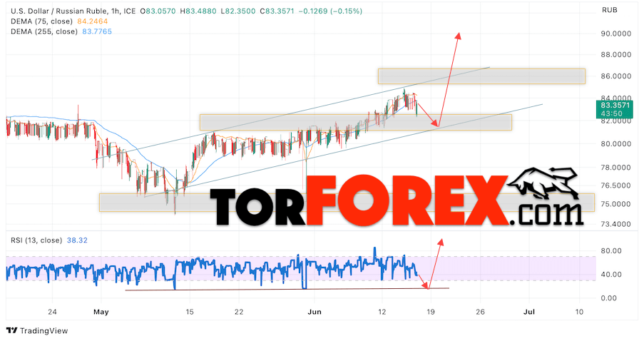The width and height of the screenshot is (644, 341).
Task: Select the close value C83.3571
Action: [277, 11]
